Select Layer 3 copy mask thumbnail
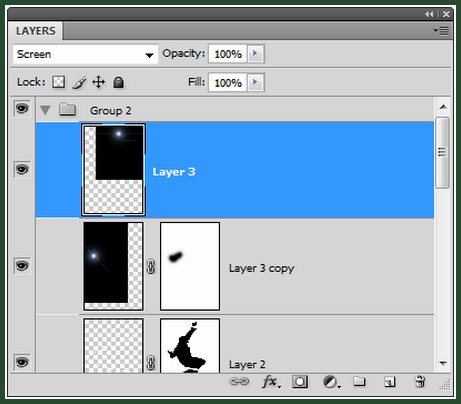This screenshot has width=461, height=404. (190, 266)
